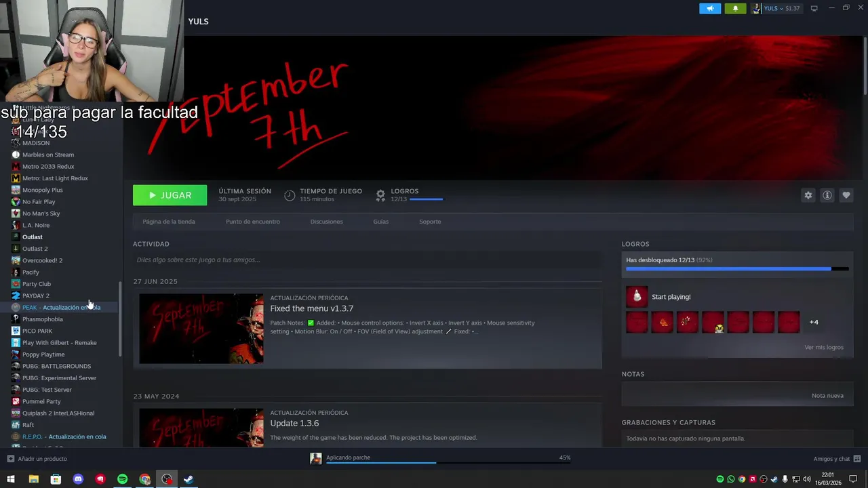Select No Man's Sky in library

(x=41, y=213)
